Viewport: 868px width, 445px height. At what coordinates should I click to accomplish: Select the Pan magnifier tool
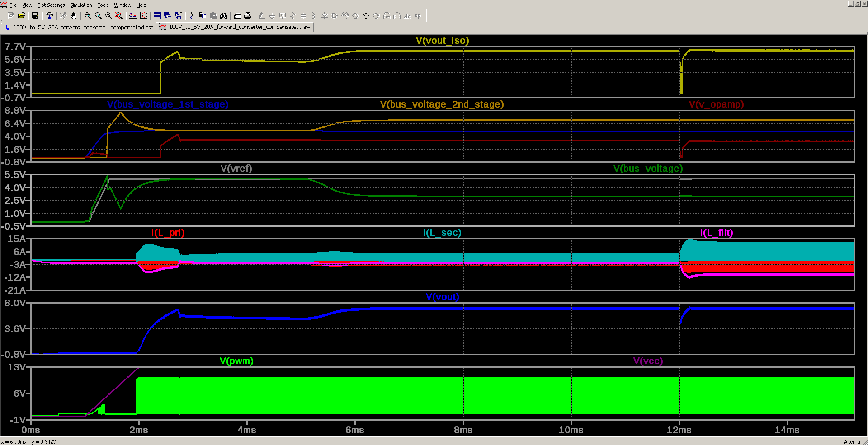(x=98, y=16)
